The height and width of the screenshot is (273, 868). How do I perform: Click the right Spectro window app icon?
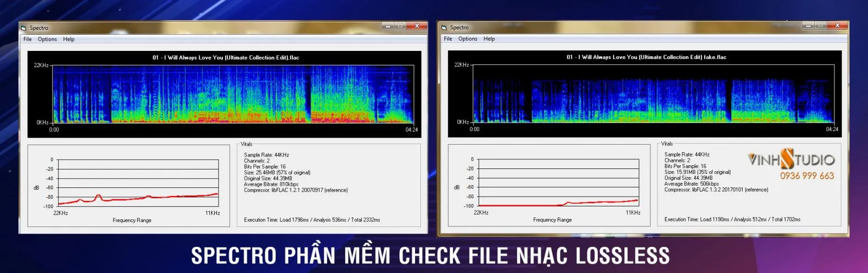(444, 27)
